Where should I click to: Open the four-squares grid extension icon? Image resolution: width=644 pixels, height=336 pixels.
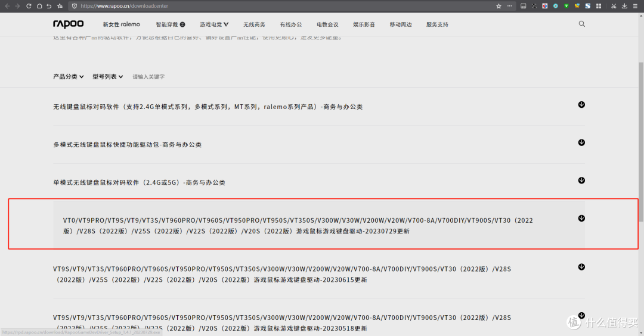[599, 6]
